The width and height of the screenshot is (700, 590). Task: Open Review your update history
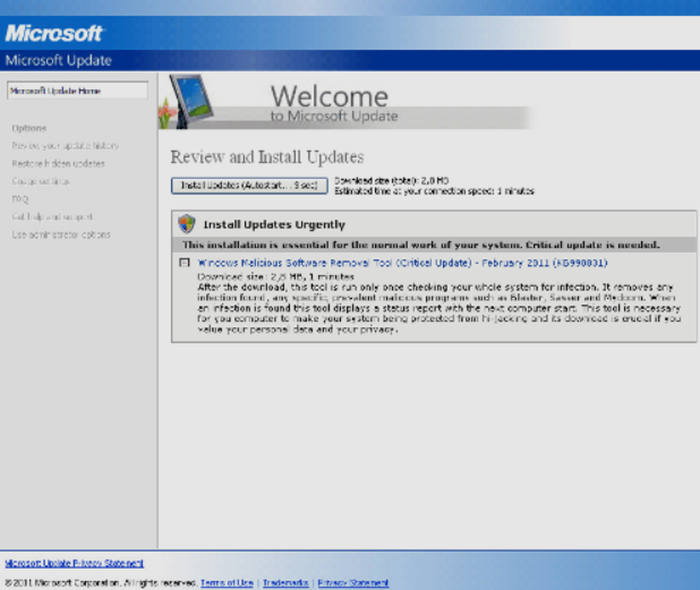point(65,146)
